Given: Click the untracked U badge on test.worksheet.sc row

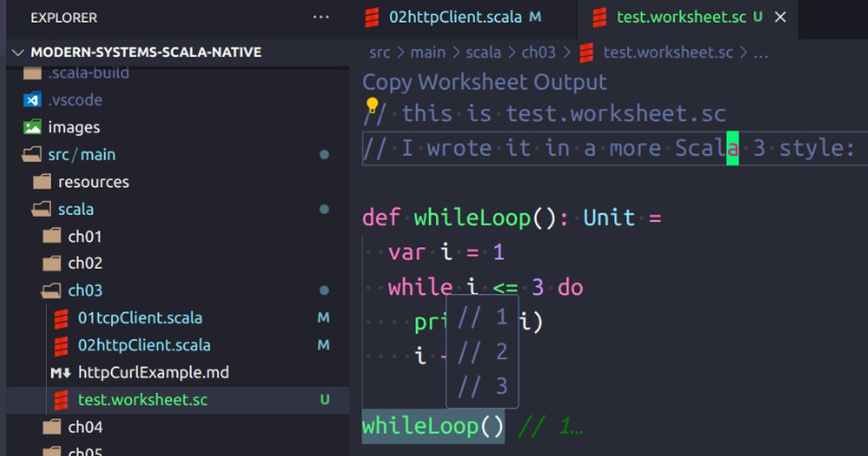Looking at the screenshot, I should 325,400.
